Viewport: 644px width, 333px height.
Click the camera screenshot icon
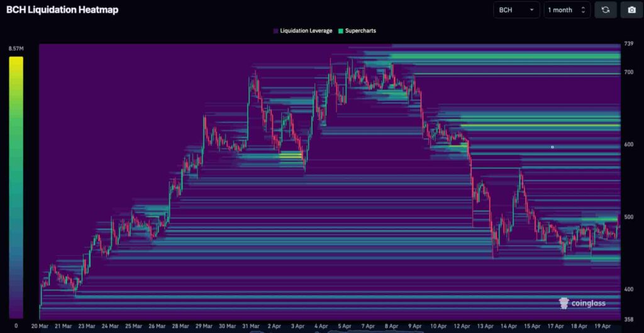[631, 10]
